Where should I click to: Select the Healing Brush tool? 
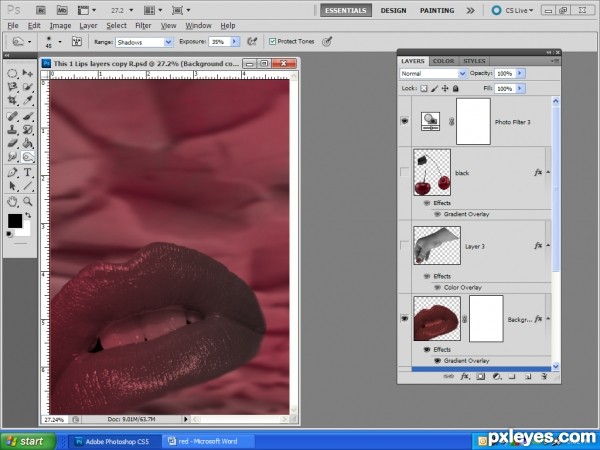13,116
